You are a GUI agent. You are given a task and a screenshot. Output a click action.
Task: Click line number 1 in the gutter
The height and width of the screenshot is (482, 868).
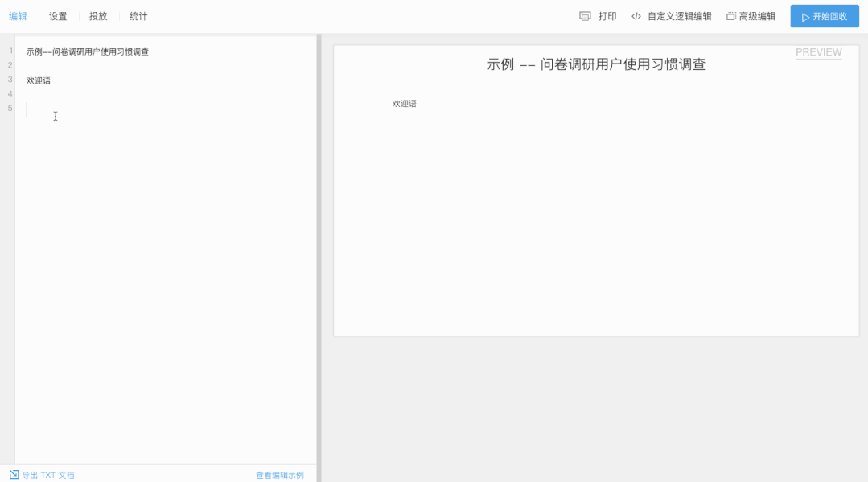(x=10, y=51)
